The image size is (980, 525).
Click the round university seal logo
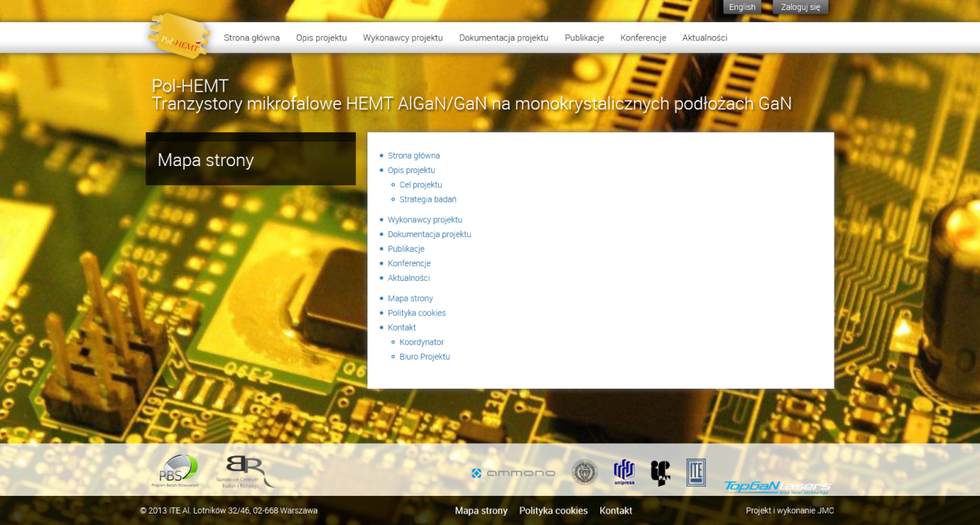tap(585, 472)
